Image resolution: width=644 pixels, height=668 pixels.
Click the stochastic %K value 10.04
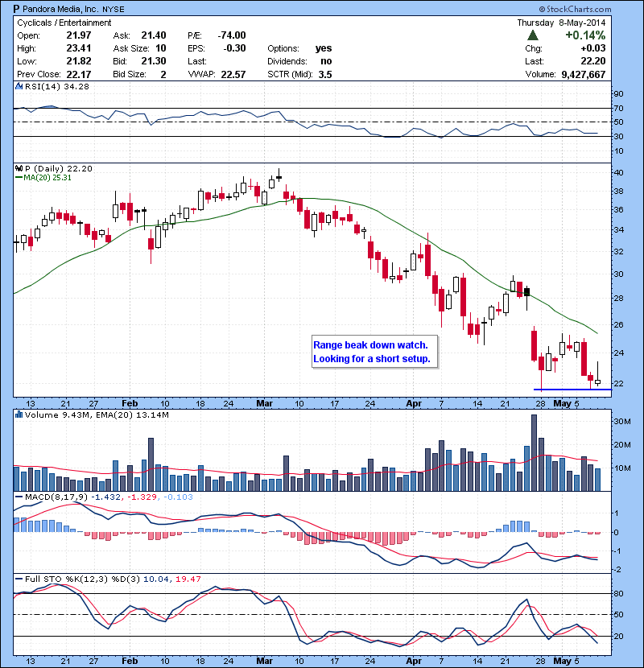pos(156,579)
